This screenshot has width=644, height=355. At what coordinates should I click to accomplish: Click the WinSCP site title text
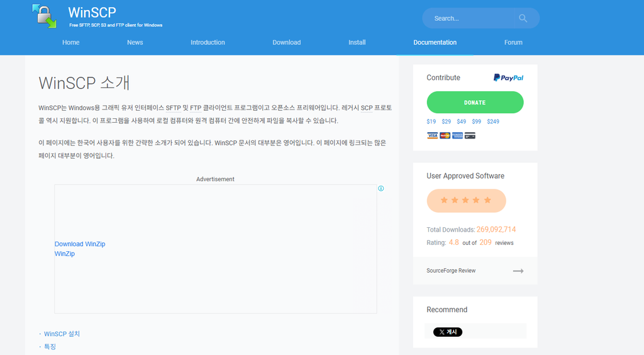coord(92,13)
